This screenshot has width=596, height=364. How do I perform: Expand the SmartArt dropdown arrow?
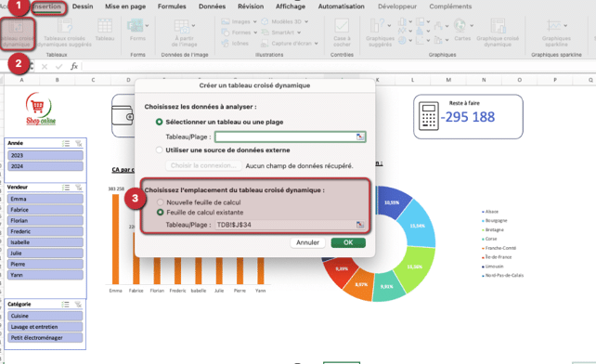(x=299, y=32)
